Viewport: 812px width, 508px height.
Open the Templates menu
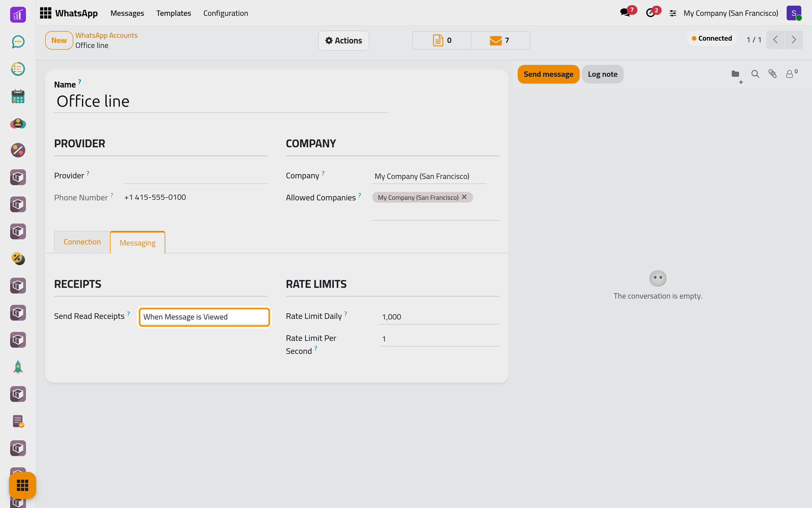pyautogui.click(x=173, y=13)
